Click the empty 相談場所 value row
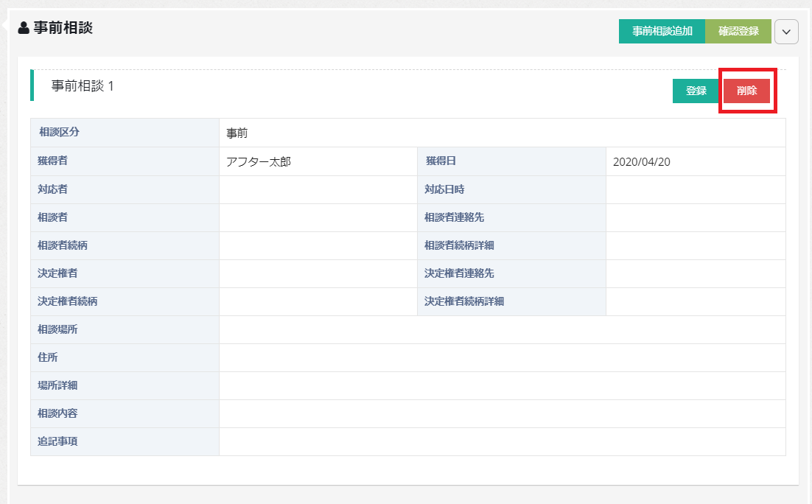 coord(502,329)
